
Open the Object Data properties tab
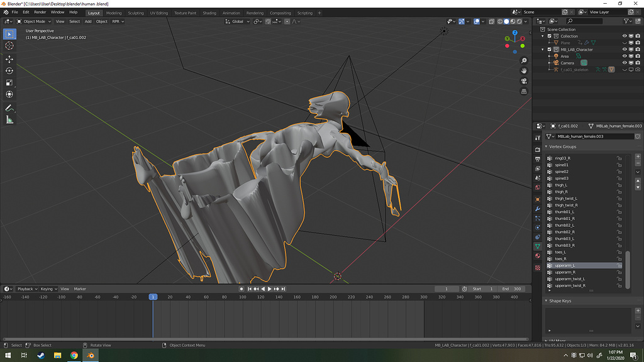click(538, 246)
